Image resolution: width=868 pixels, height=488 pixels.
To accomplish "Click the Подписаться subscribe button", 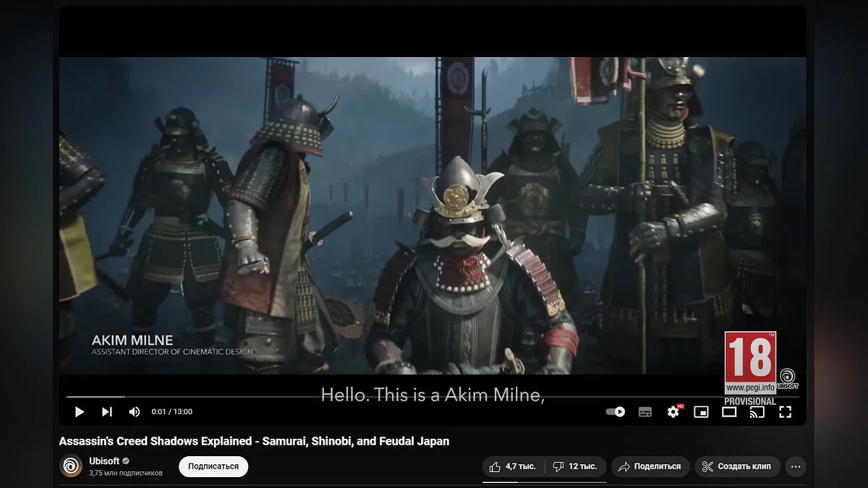I will tap(213, 466).
